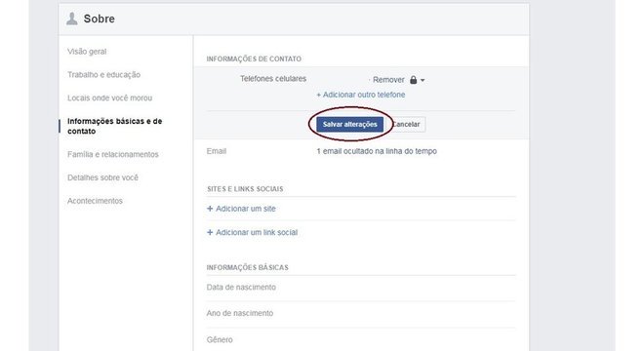Image resolution: width=644 pixels, height=351 pixels.
Task: Select Informações básicas e de contato
Action: coord(114,126)
